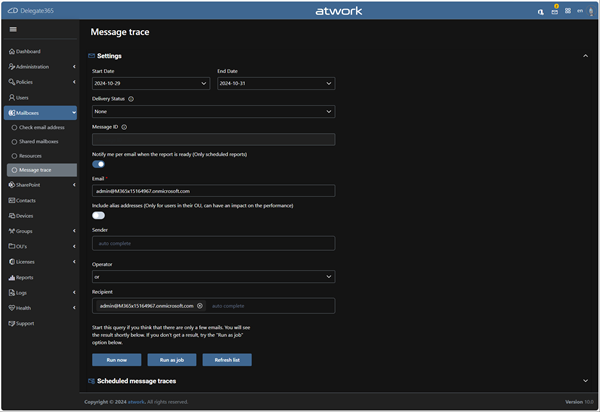Expand the SharePoint menu arrow
The height and width of the screenshot is (412, 600).
pos(74,185)
